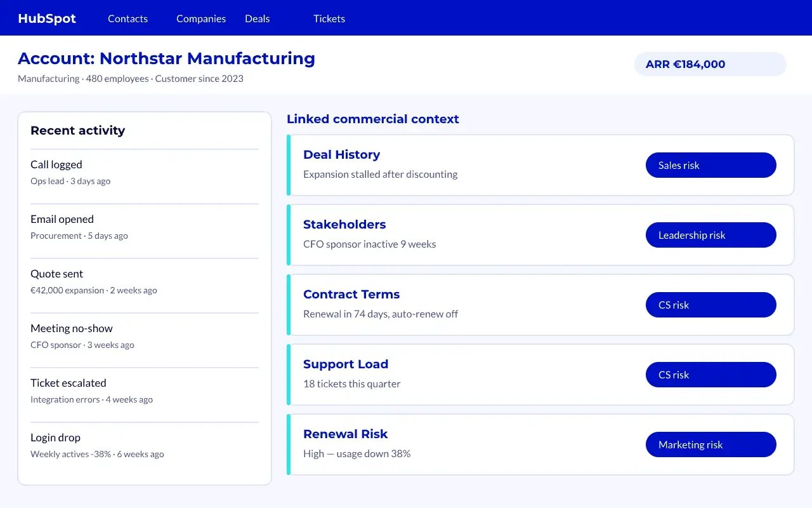The image size is (812, 508).
Task: Open the Renewal Risk card title
Action: click(345, 434)
